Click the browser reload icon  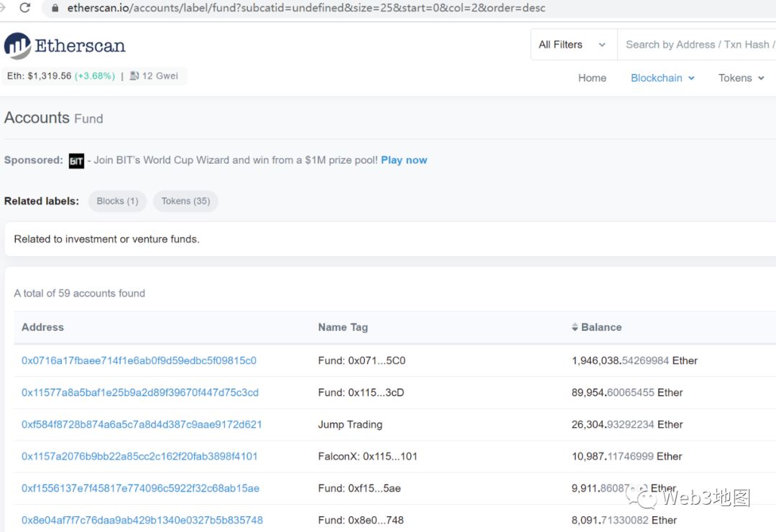pyautogui.click(x=25, y=8)
